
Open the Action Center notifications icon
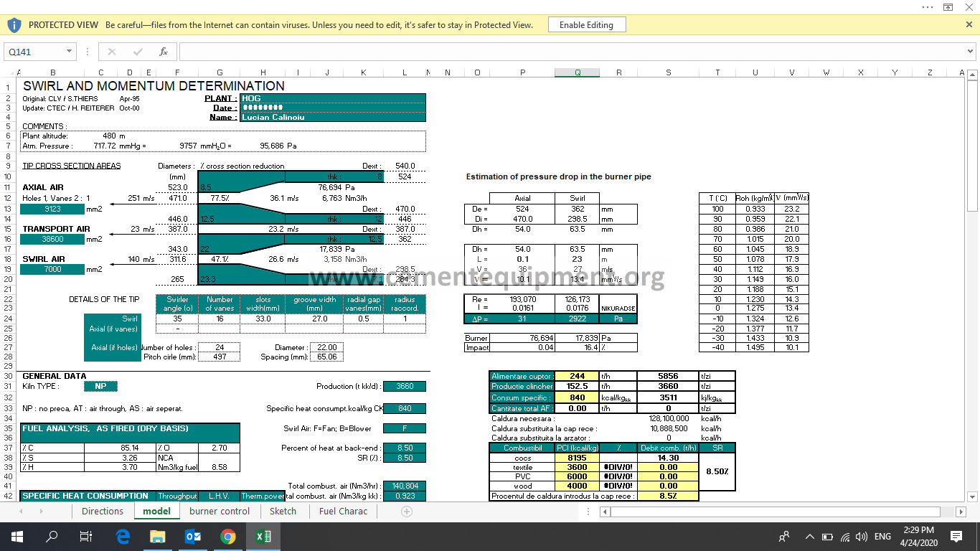[x=956, y=536]
